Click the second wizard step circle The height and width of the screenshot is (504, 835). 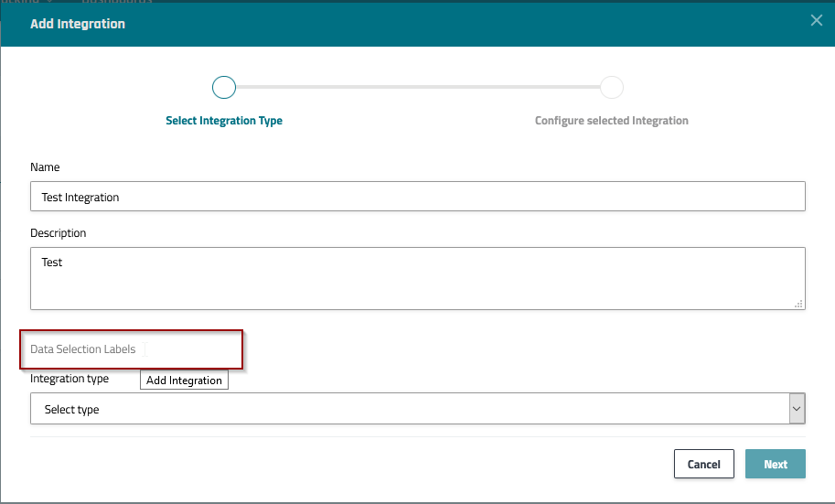pos(612,87)
